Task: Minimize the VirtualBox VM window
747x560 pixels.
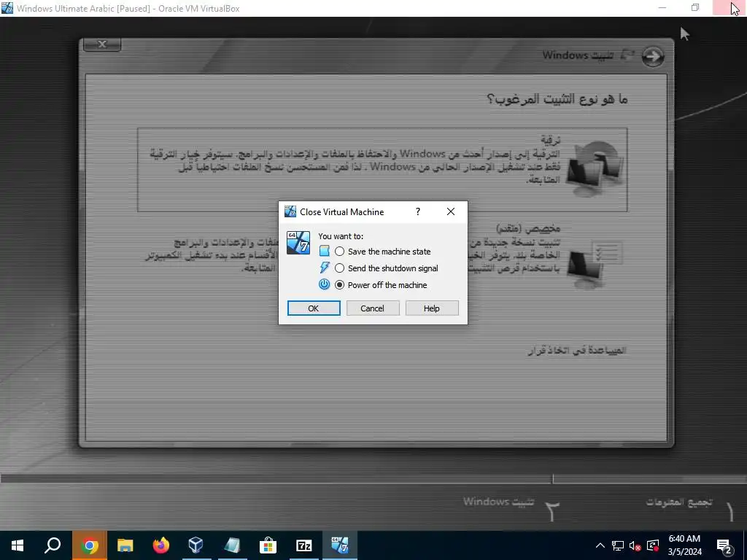Action: [662, 7]
